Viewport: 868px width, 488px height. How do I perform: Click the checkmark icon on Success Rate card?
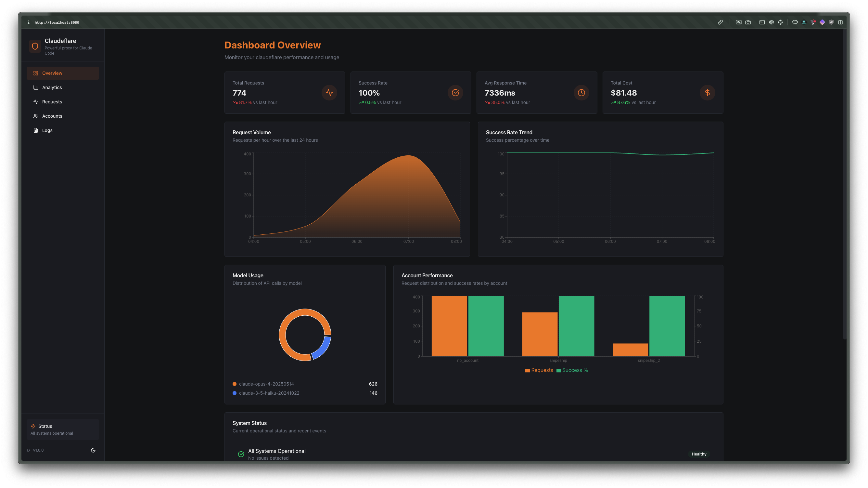click(x=455, y=92)
